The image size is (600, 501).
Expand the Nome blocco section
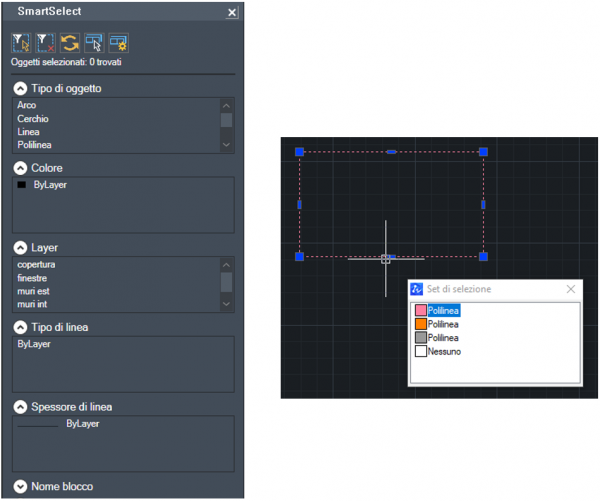20,486
